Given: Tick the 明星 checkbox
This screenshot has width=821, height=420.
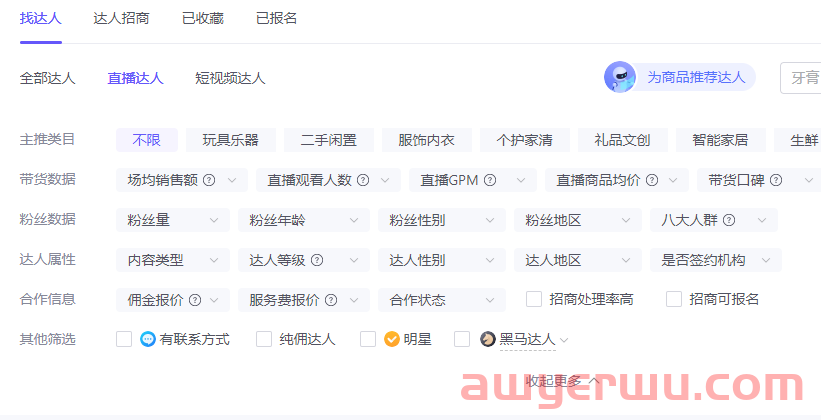Looking at the screenshot, I should [368, 339].
